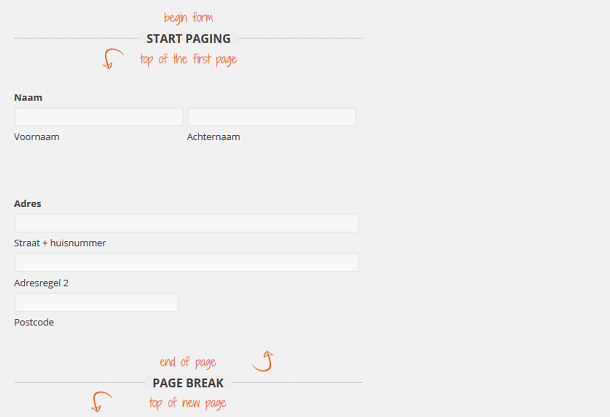Click the Postcode sub-label text
This screenshot has height=417, width=610.
pyautogui.click(x=34, y=322)
